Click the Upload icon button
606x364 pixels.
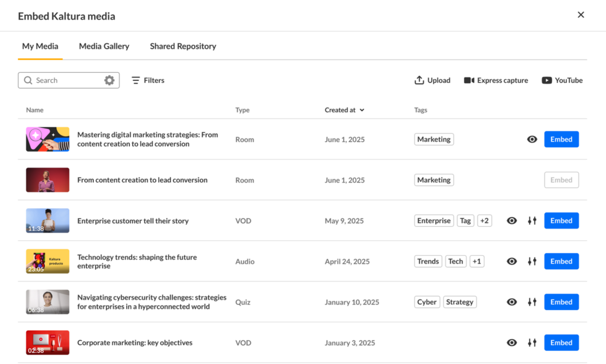pyautogui.click(x=420, y=80)
